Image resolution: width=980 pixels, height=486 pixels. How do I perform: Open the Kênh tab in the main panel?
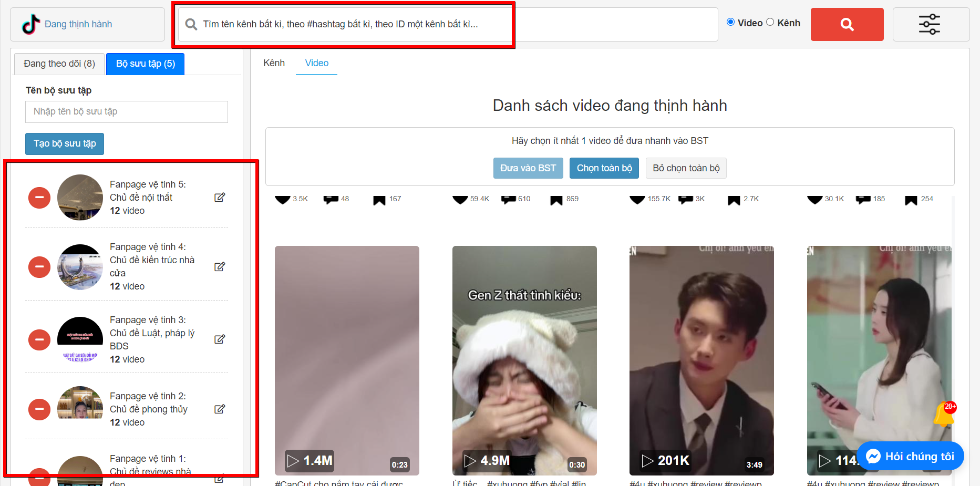[274, 63]
